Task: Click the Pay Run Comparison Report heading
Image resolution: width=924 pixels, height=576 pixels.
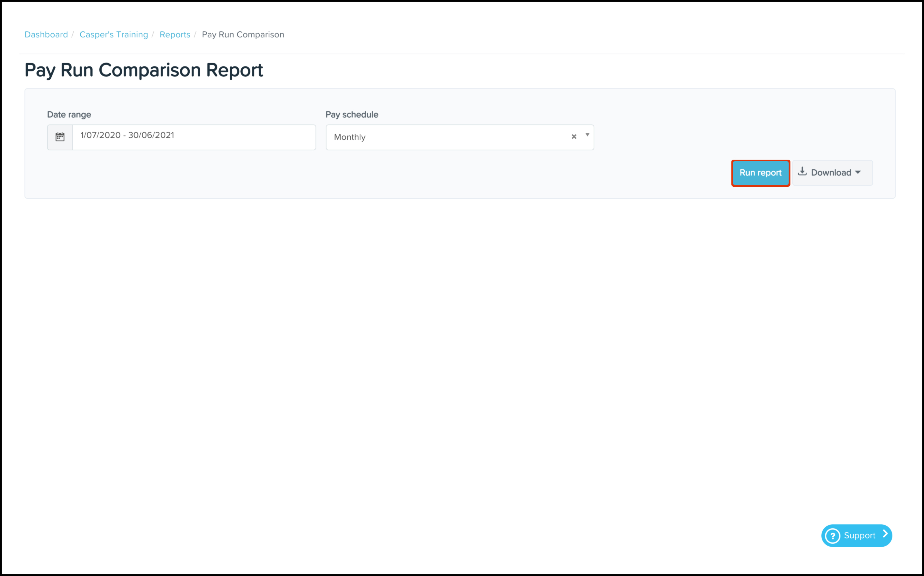Action: pos(144,70)
